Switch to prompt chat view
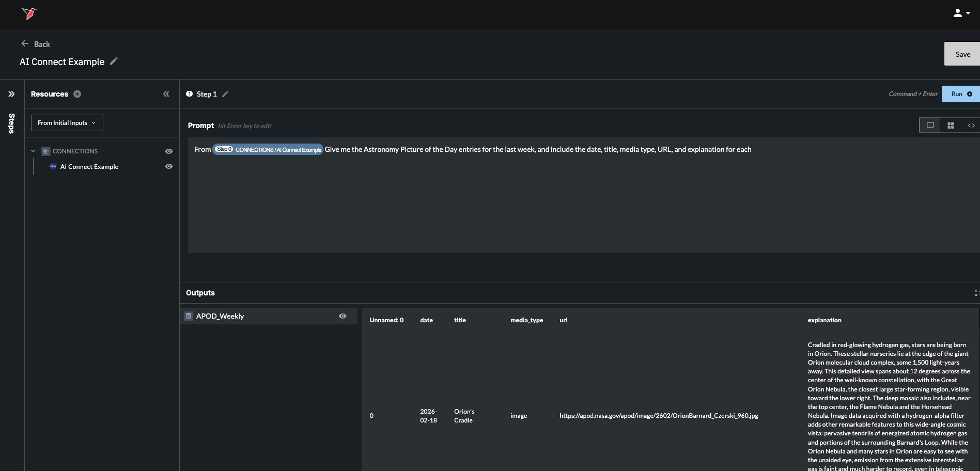 point(930,125)
